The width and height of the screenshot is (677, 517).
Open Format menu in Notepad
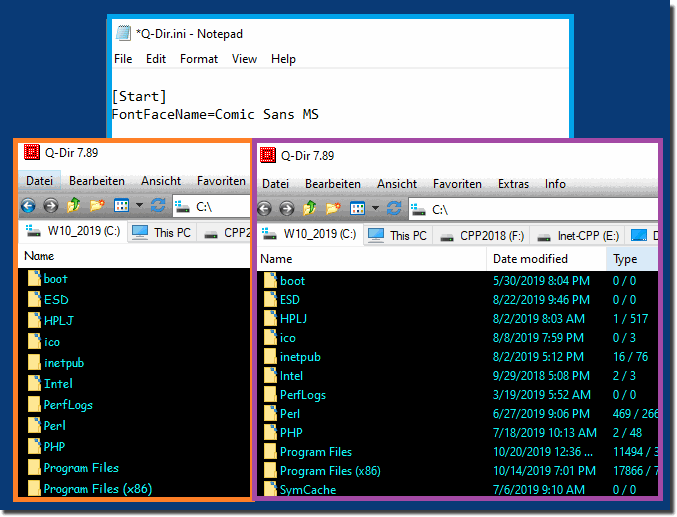[199, 59]
